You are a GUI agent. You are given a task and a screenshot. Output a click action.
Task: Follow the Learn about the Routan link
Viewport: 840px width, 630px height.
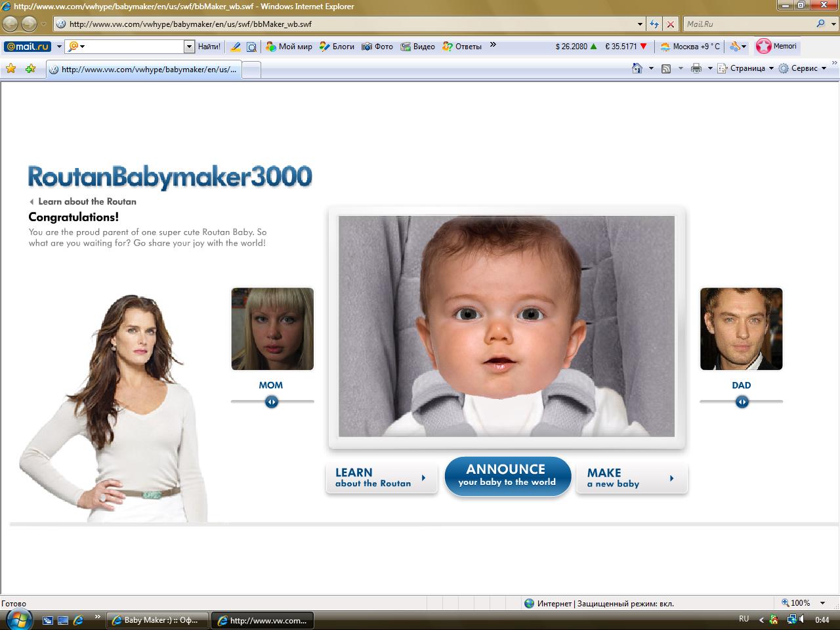coord(83,201)
